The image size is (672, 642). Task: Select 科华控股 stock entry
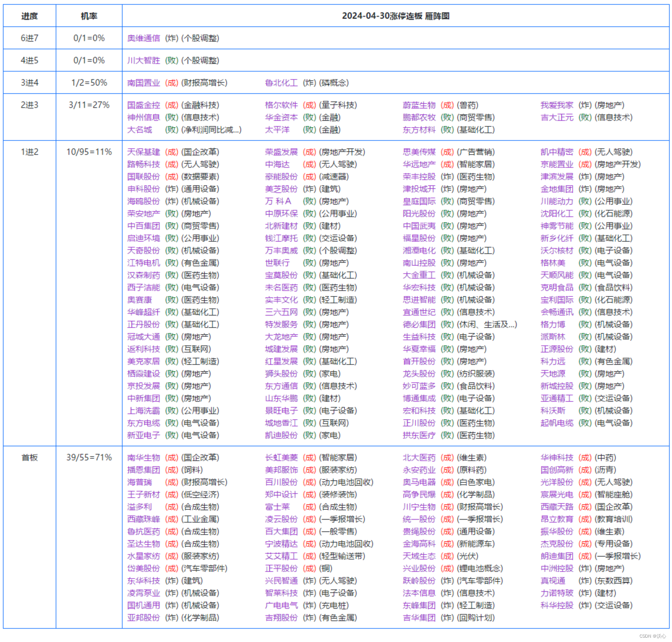(x=557, y=605)
